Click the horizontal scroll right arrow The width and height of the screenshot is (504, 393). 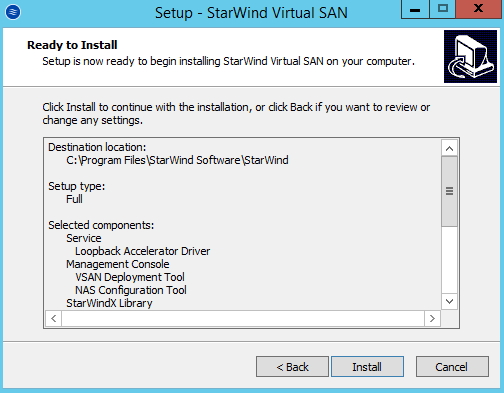(432, 318)
